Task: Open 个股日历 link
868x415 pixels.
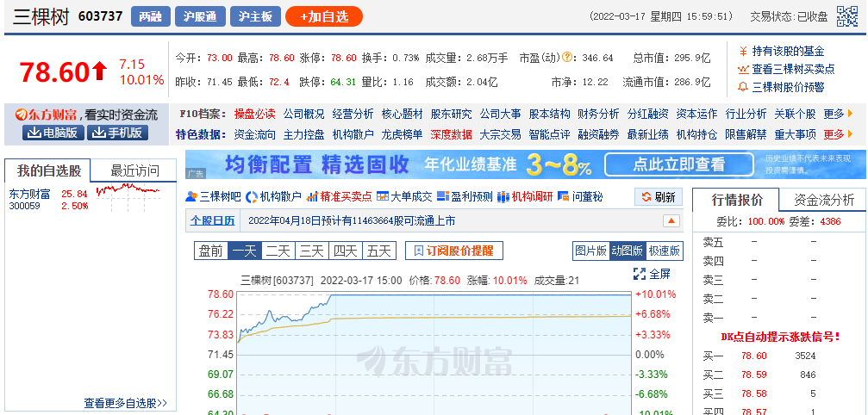Action: tap(213, 220)
